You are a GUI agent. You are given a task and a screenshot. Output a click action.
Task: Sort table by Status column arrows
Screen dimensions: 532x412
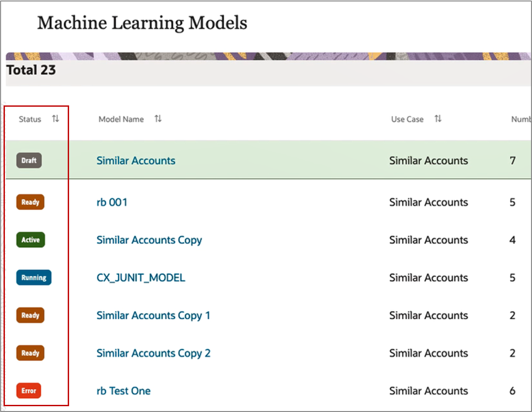(55, 119)
